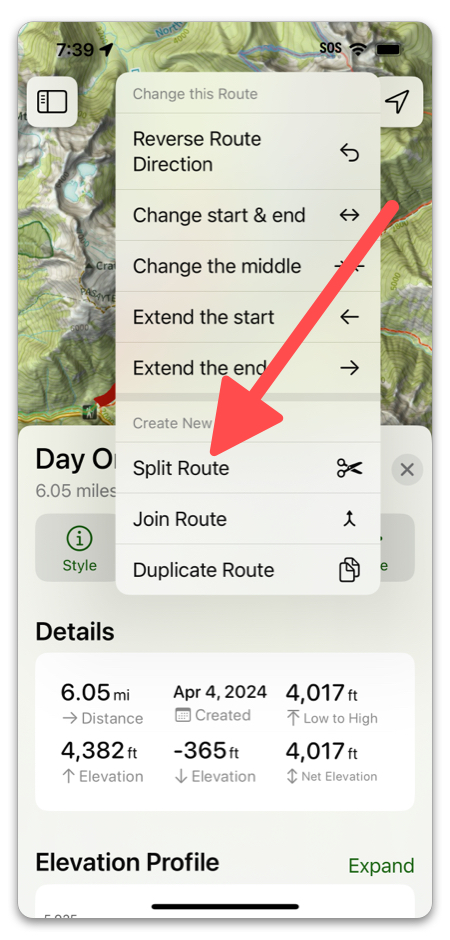Choose Extend the start

tap(247, 317)
